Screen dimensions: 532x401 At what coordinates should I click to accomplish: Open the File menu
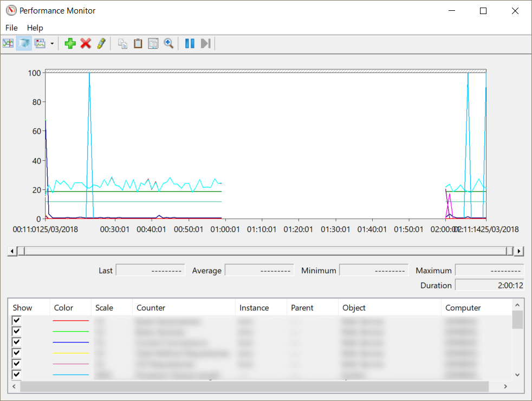[x=11, y=28]
